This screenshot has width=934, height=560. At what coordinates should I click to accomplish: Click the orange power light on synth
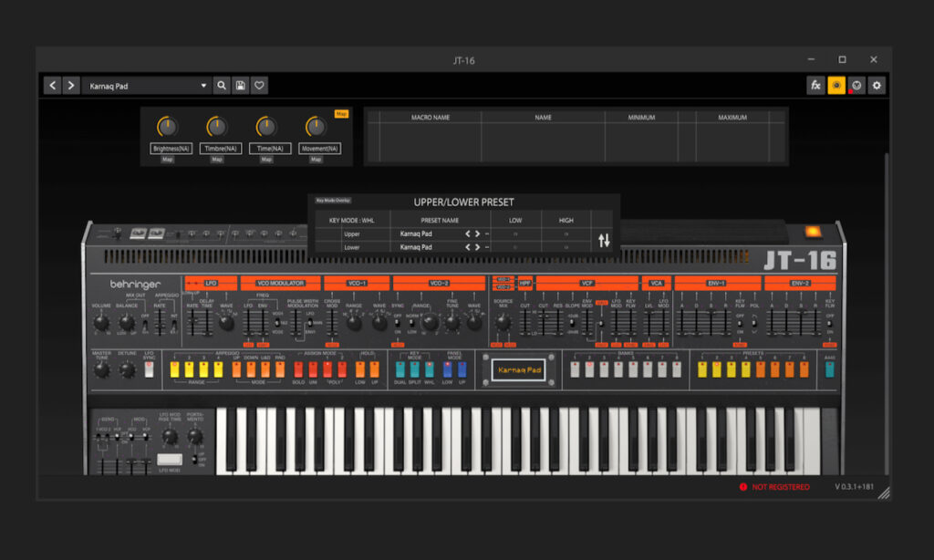[813, 232]
